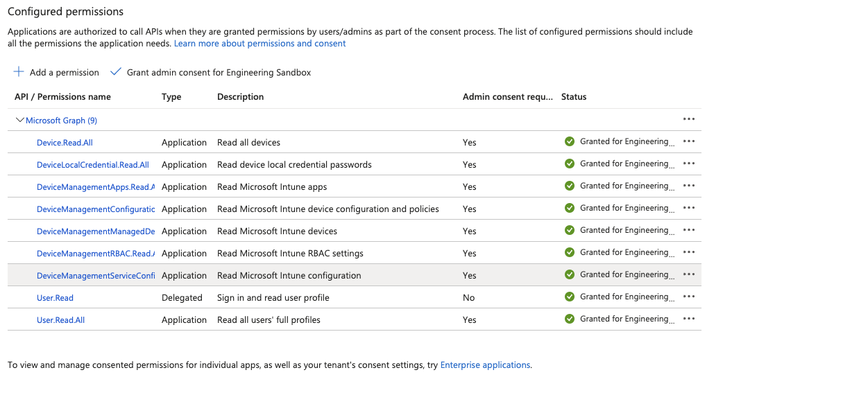Click the User.Read.All permission name
This screenshot has width=868, height=395.
[60, 320]
